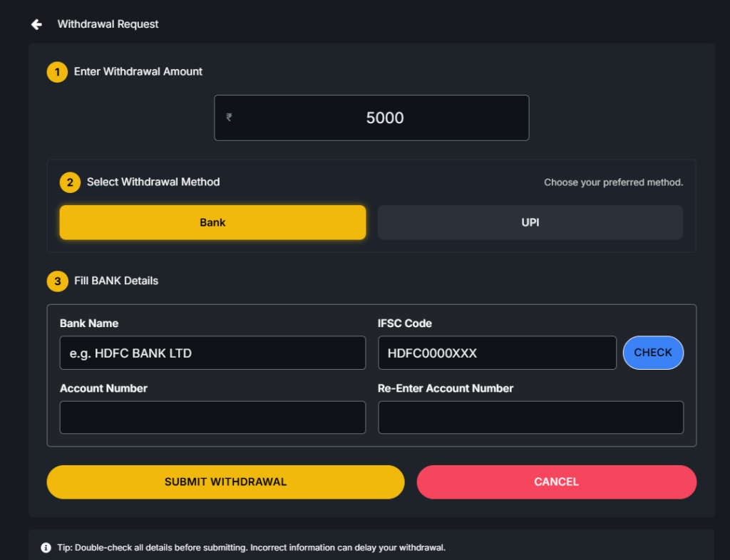This screenshot has height=560, width=730.
Task: Click the step 2 number badge
Action: 70,182
